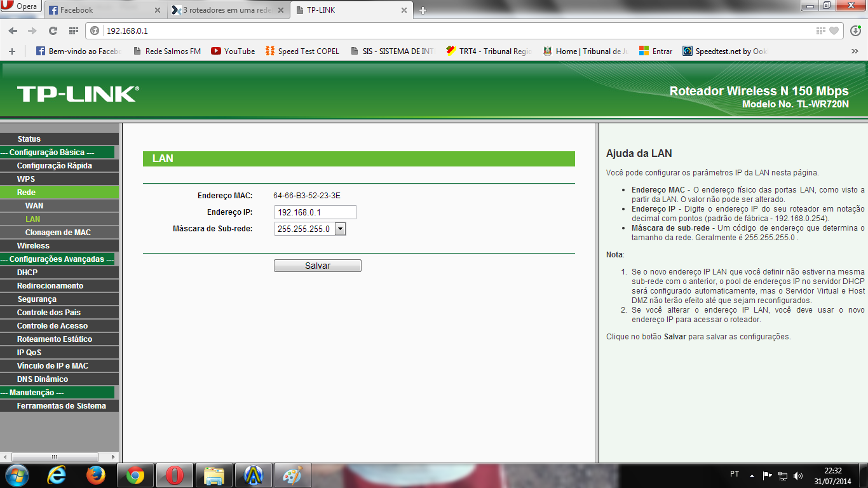The image size is (868, 488).
Task: Open the 'Home | Tribunal de Justiça' bookmark
Action: (586, 51)
